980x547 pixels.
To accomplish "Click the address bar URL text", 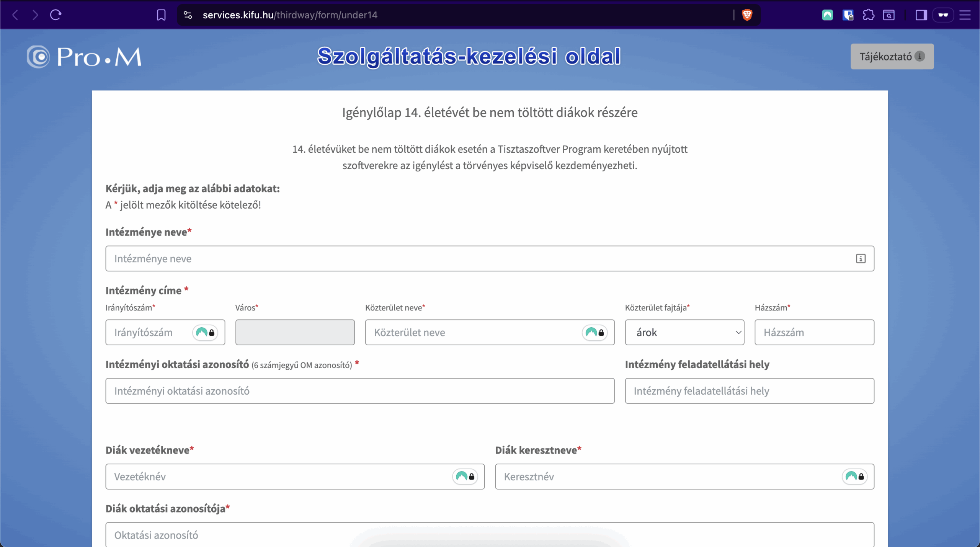I will tap(290, 15).
